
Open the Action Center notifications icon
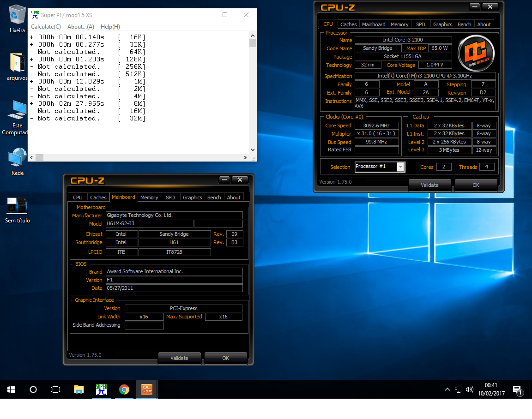point(518,390)
